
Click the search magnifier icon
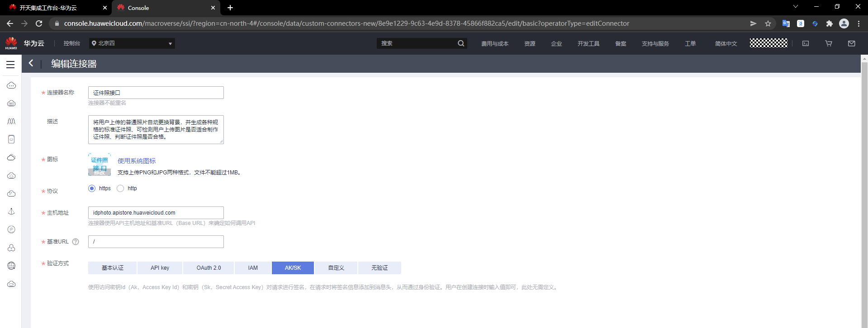[x=461, y=43]
